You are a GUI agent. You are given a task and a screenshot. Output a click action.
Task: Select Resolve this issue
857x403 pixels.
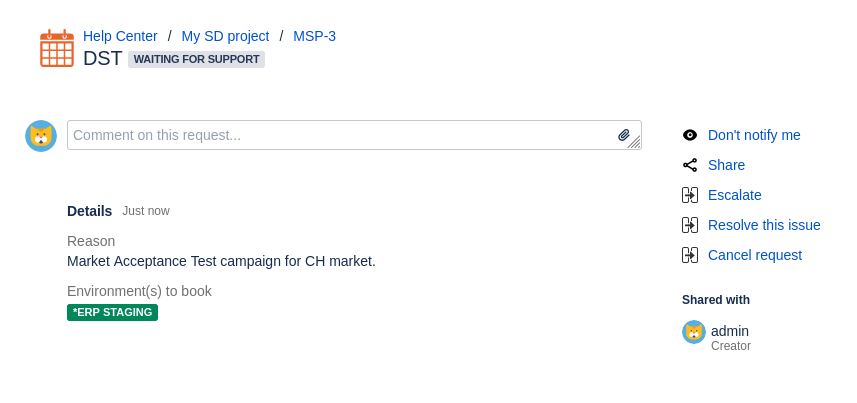point(764,225)
